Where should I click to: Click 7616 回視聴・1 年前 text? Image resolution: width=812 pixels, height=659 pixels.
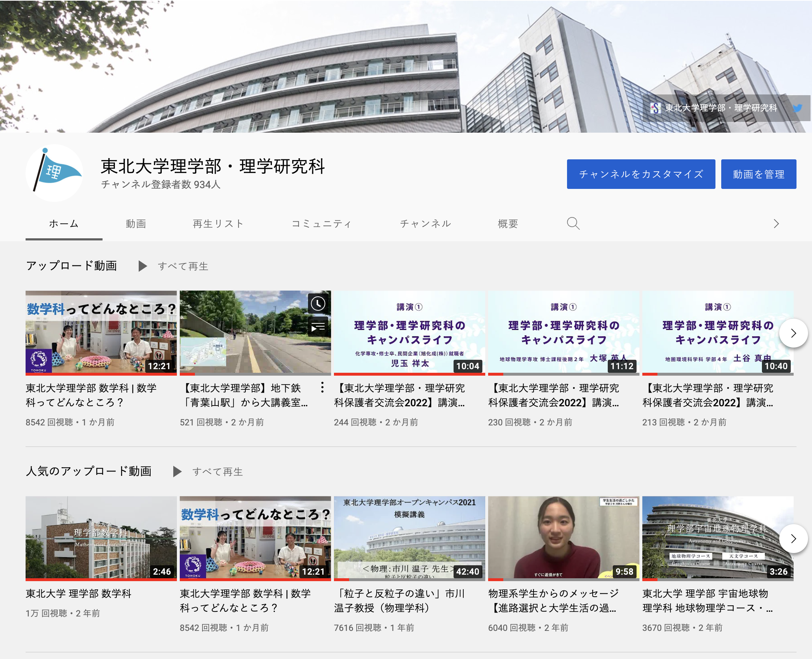pos(374,628)
